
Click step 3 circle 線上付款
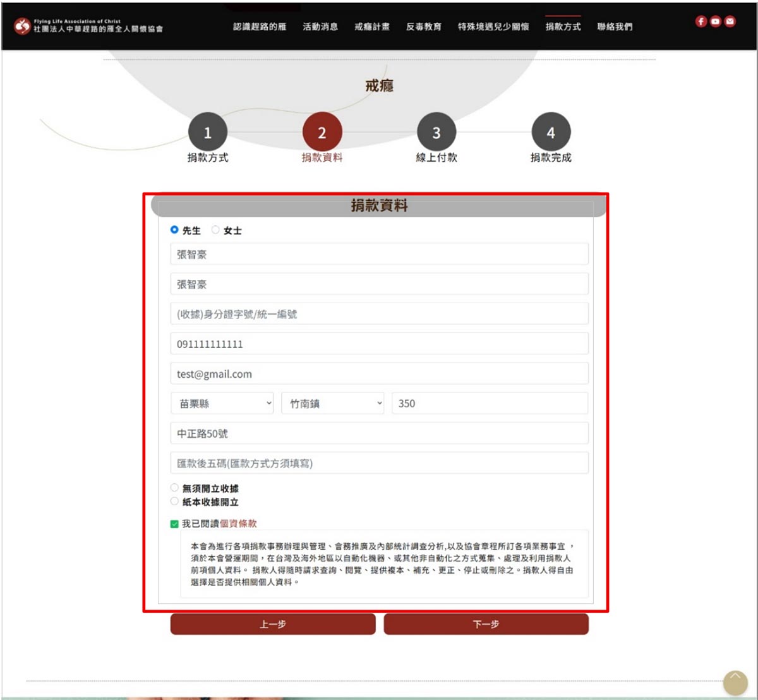pyautogui.click(x=436, y=133)
